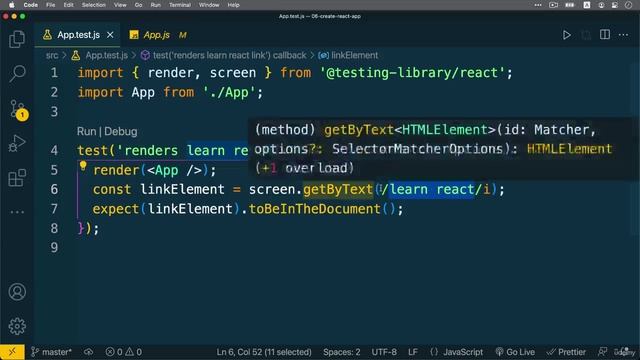Open the Extensions view

pyautogui.click(x=17, y=178)
